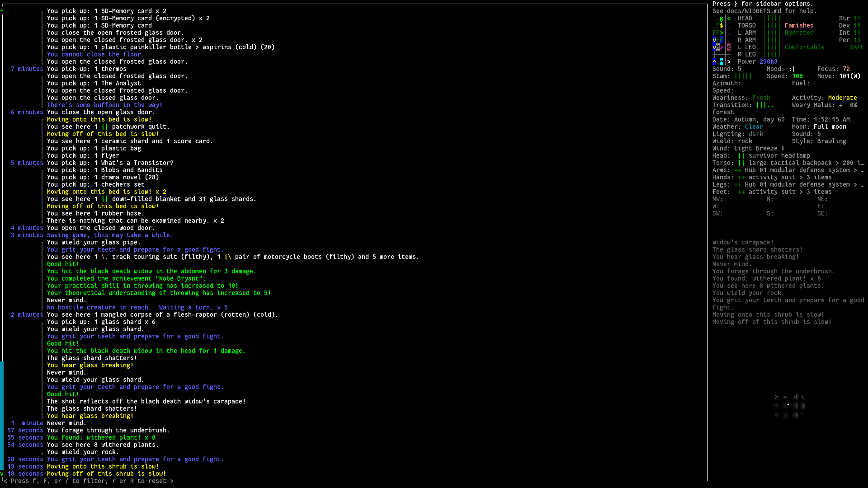Toggle the SAFE mode indicator
The height and width of the screenshot is (488, 868).
(x=857, y=47)
